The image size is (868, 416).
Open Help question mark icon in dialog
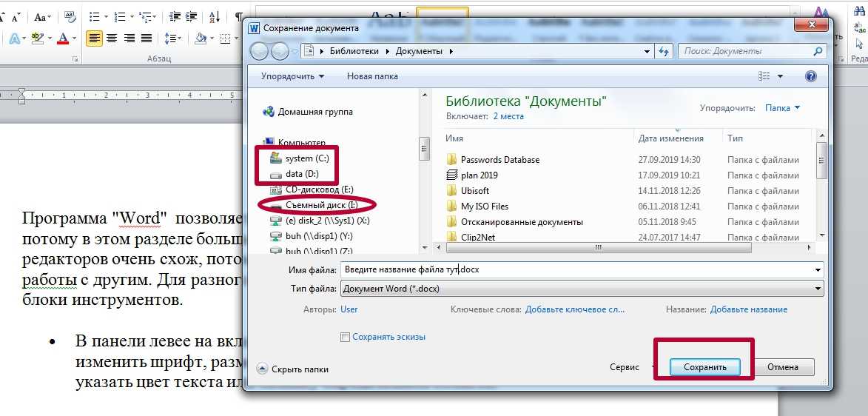[x=811, y=76]
